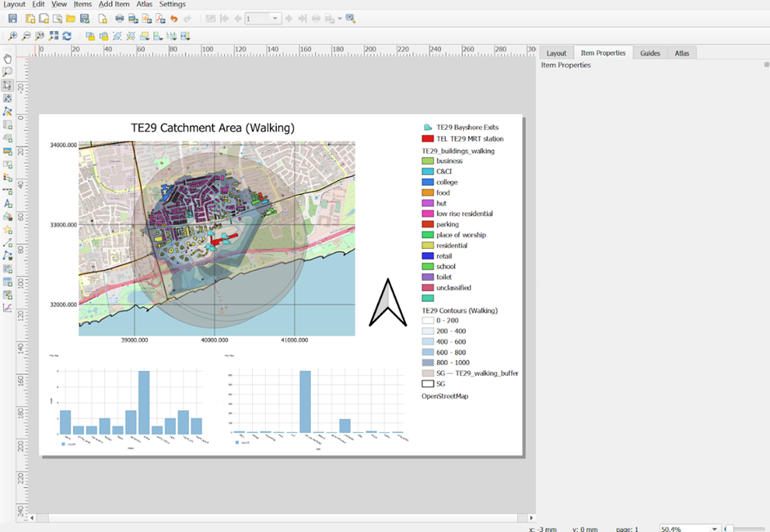The width and height of the screenshot is (770, 532).
Task: Click the Save Project icon
Action: 13,19
